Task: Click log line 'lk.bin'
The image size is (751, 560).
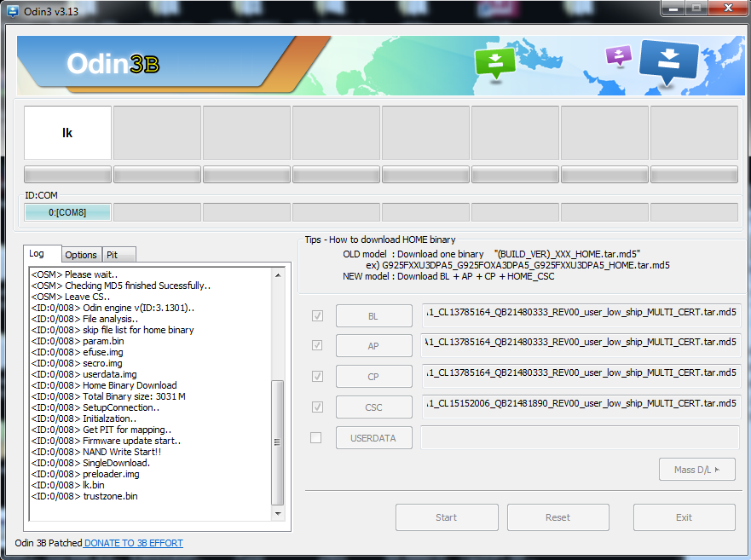Action: pyautogui.click(x=67, y=485)
